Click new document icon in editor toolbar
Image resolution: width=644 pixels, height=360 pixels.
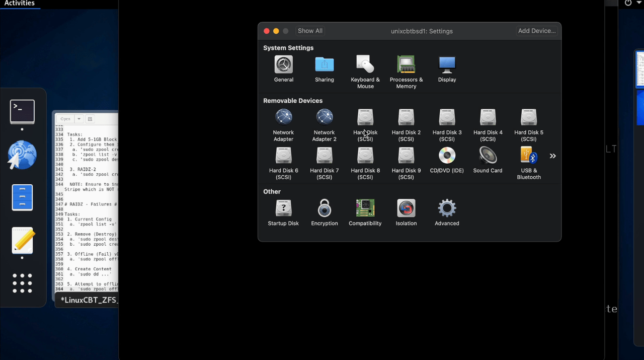coord(90,119)
